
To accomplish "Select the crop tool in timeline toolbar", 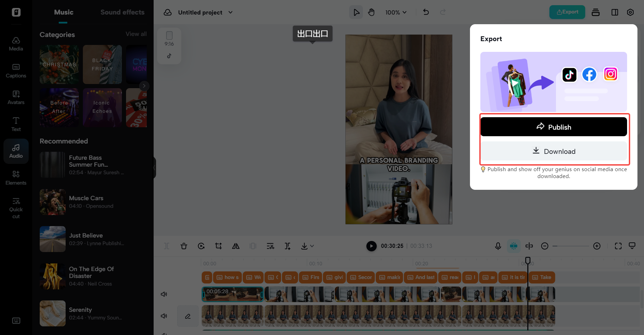I will (x=218, y=246).
